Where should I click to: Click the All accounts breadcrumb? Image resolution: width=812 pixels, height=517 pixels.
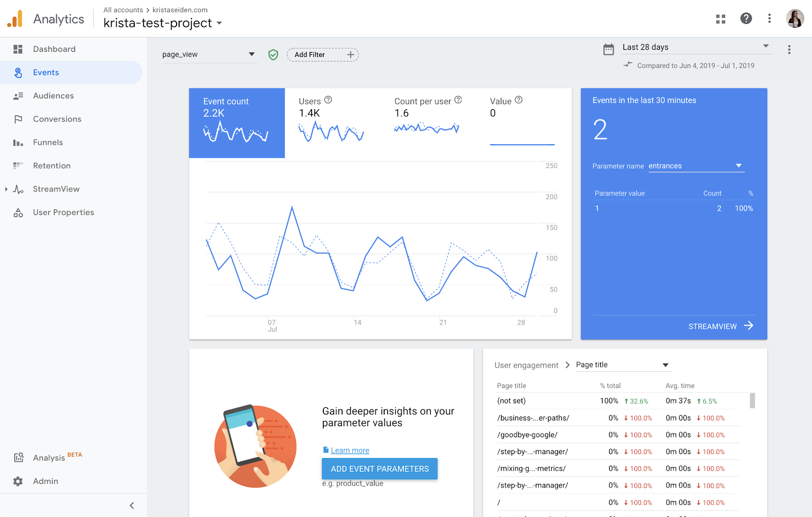point(123,10)
